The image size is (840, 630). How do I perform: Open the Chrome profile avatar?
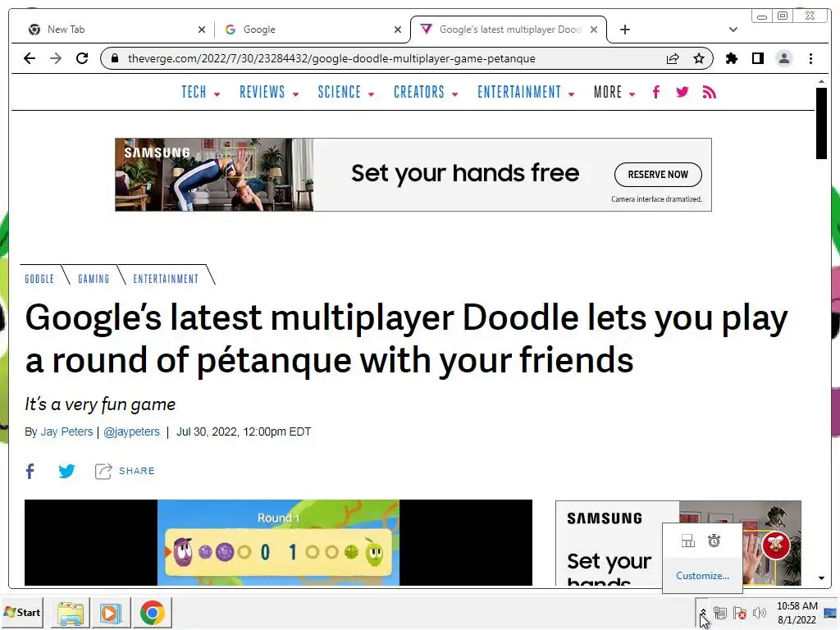[x=783, y=58]
